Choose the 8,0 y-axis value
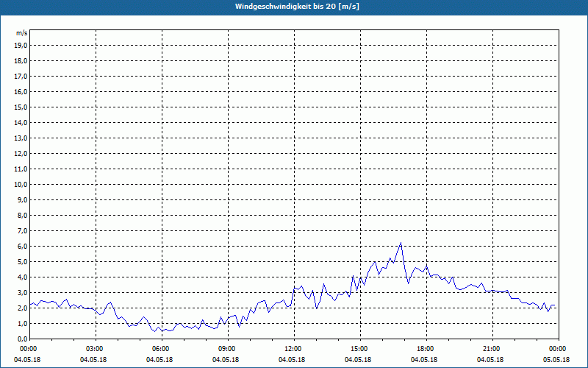 click(22, 215)
